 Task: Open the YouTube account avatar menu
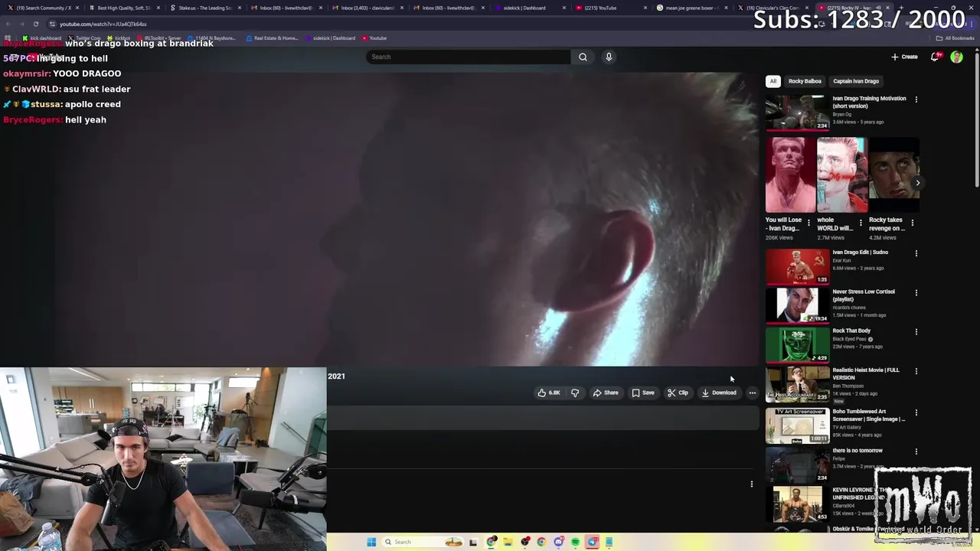(x=956, y=57)
